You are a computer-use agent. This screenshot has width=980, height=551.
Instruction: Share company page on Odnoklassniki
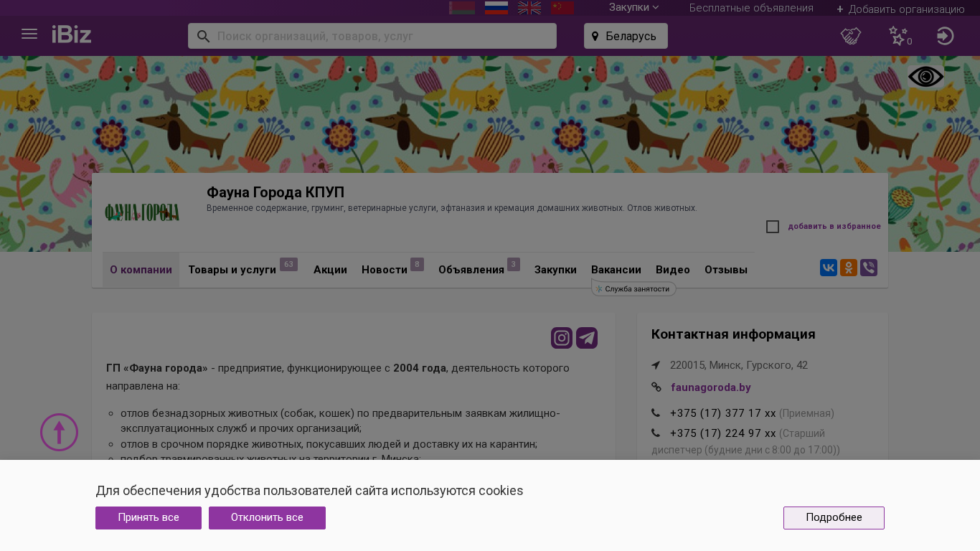849,268
